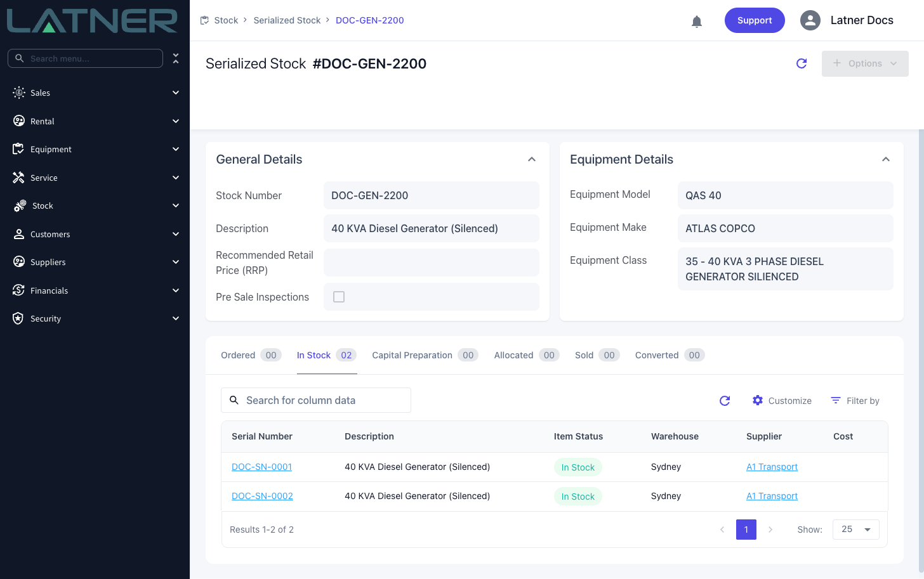Click the Customers person icon
The width and height of the screenshot is (924, 579).
[x=19, y=234]
